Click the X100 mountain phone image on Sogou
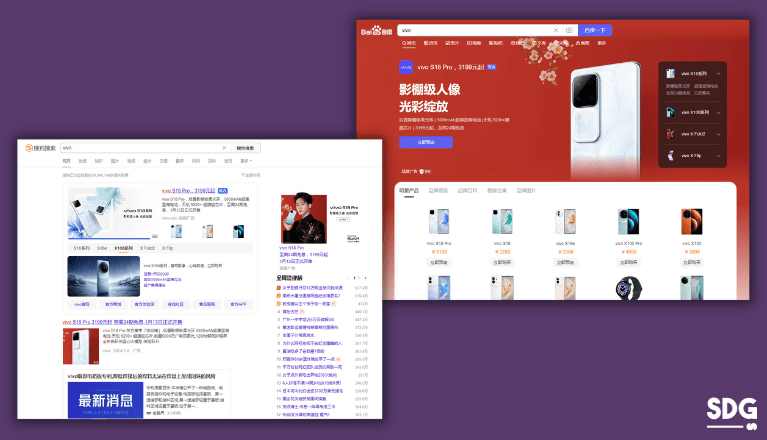This screenshot has height=440, width=767. tap(104, 276)
